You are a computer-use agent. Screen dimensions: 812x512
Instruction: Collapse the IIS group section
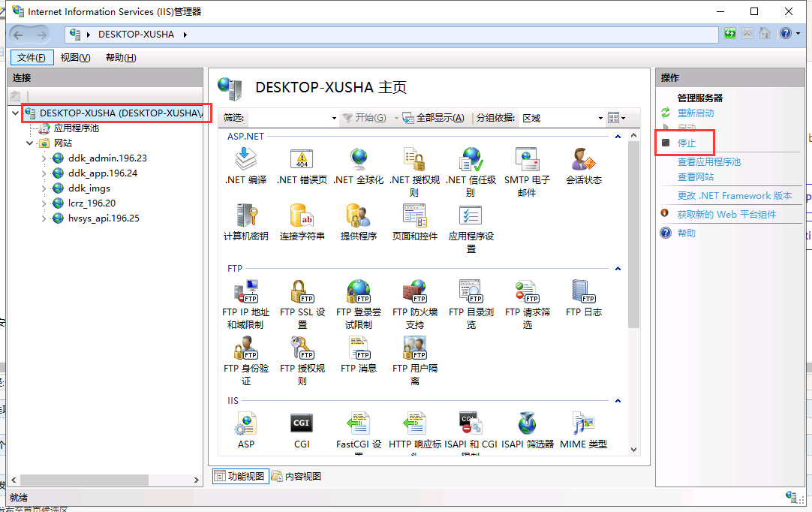(x=618, y=401)
